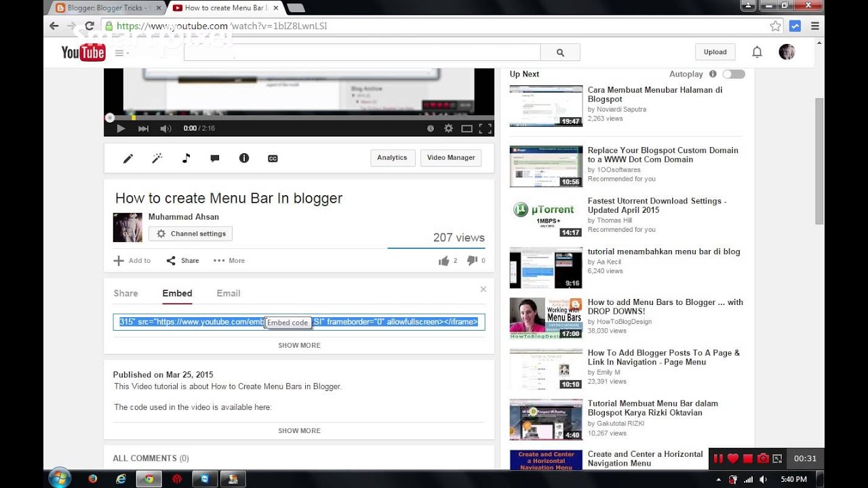The image size is (868, 488).
Task: Click in the YouTube search box
Action: 362,52
